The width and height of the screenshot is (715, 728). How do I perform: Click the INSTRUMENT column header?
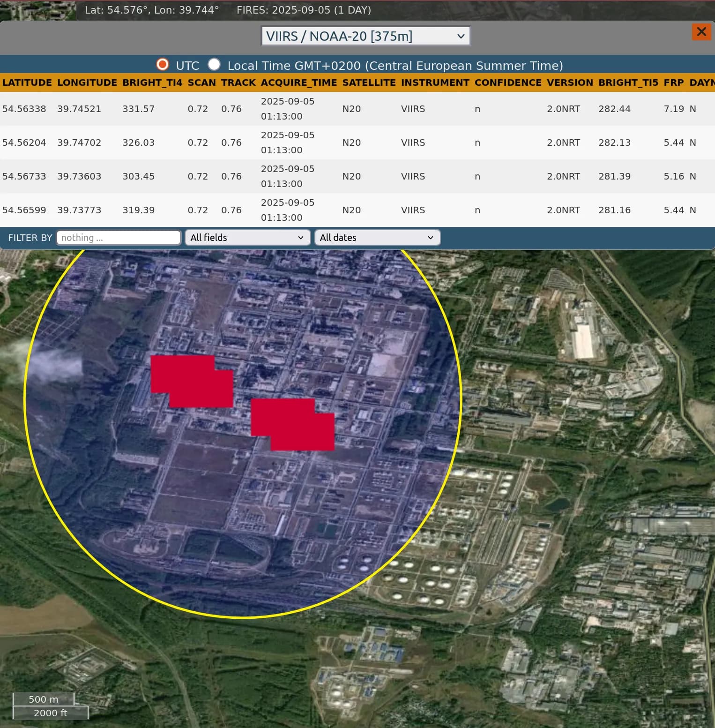click(435, 83)
